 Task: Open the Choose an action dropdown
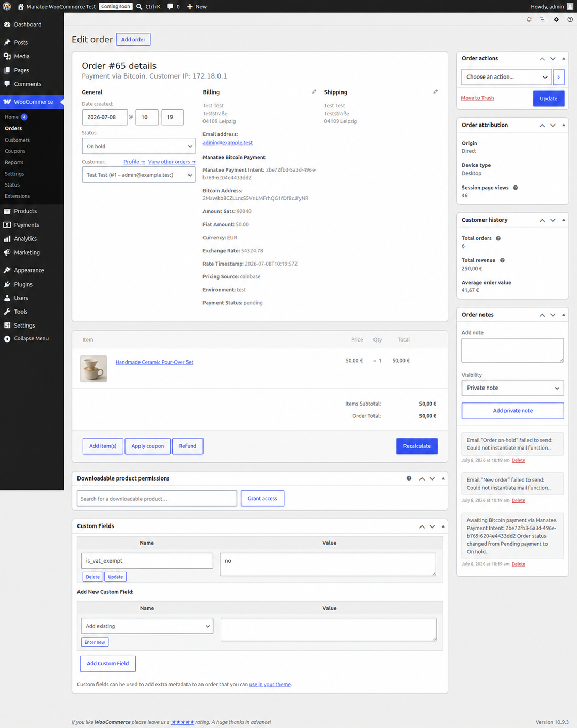(506, 77)
